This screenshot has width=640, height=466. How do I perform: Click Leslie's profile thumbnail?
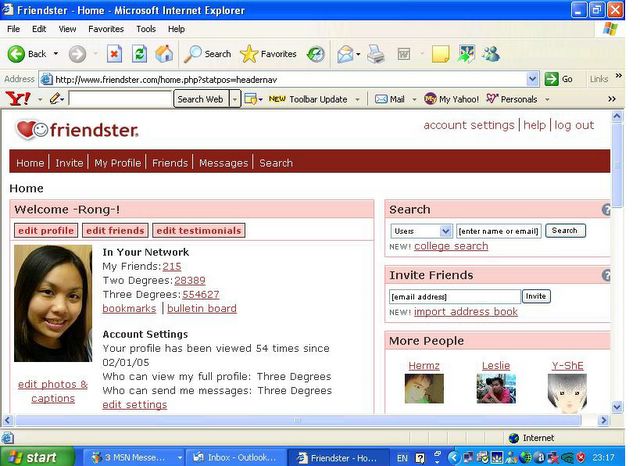496,388
